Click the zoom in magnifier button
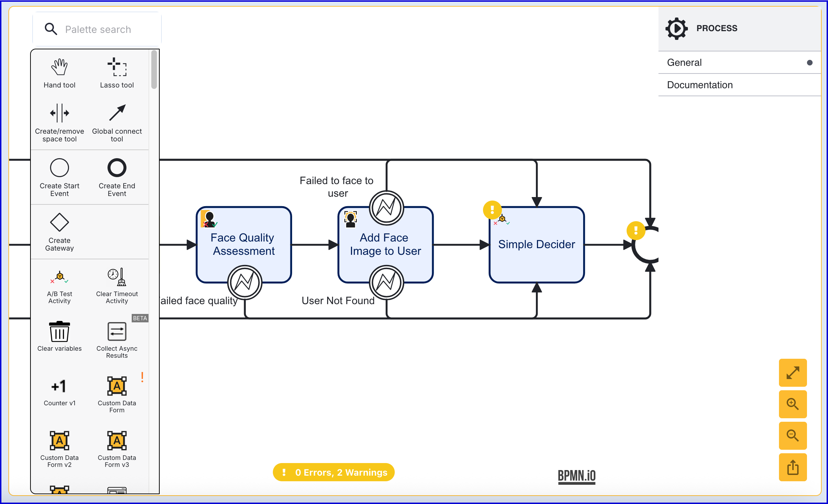Viewport: 828px width, 504px height. (793, 404)
